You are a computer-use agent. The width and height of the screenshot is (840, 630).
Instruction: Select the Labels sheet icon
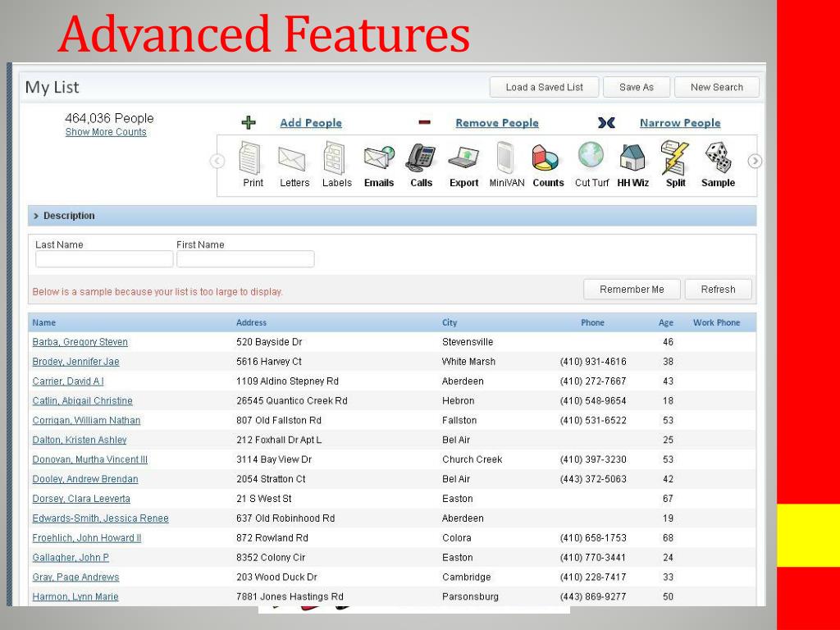click(336, 157)
